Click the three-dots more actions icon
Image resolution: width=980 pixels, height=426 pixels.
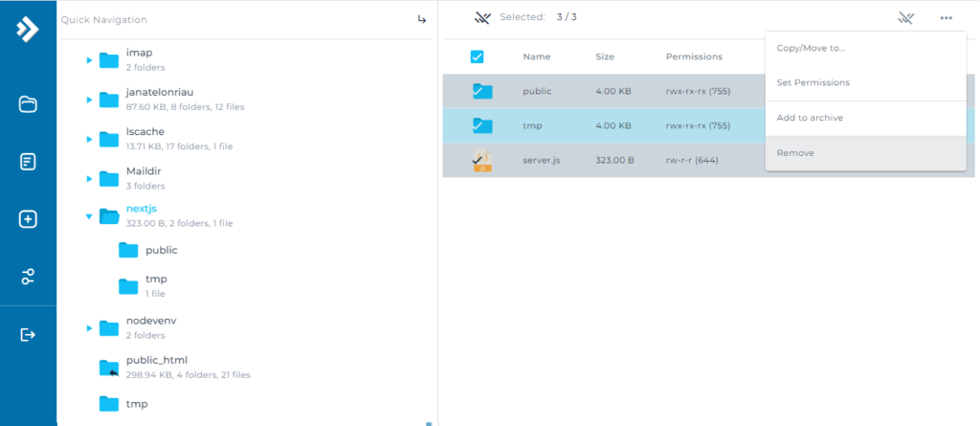click(946, 18)
